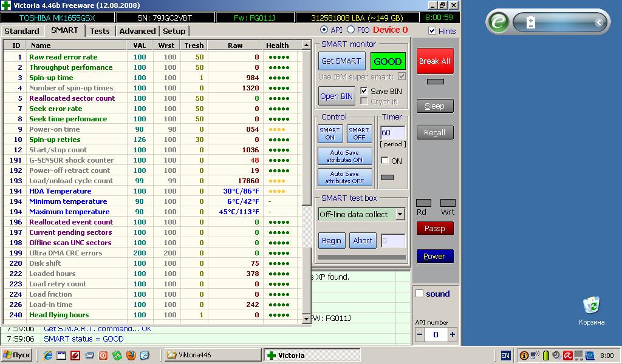622x364 pixels.
Task: Open the green e power widget button
Action: (x=497, y=21)
